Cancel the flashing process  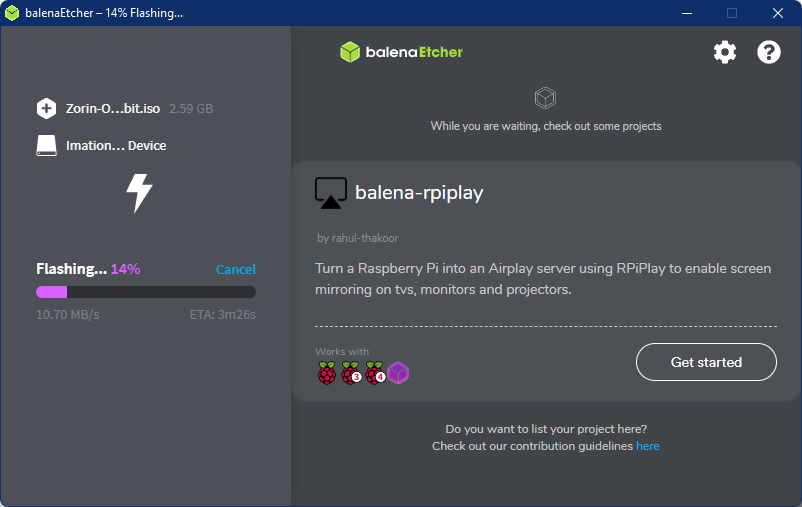(x=236, y=270)
